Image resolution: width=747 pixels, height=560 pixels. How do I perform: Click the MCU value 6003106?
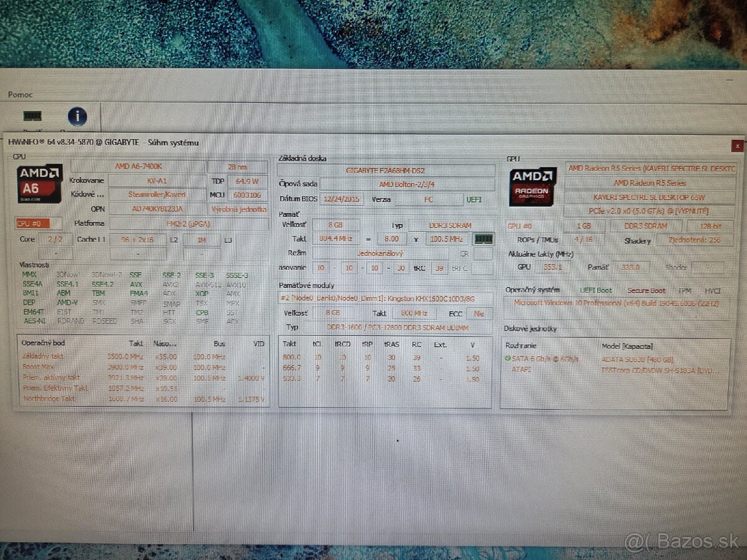(x=247, y=195)
